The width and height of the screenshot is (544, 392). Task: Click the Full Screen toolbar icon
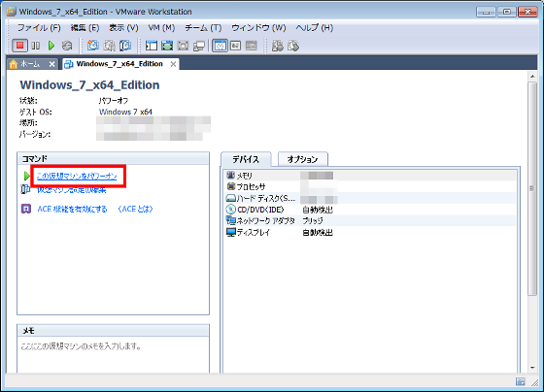tap(183, 46)
